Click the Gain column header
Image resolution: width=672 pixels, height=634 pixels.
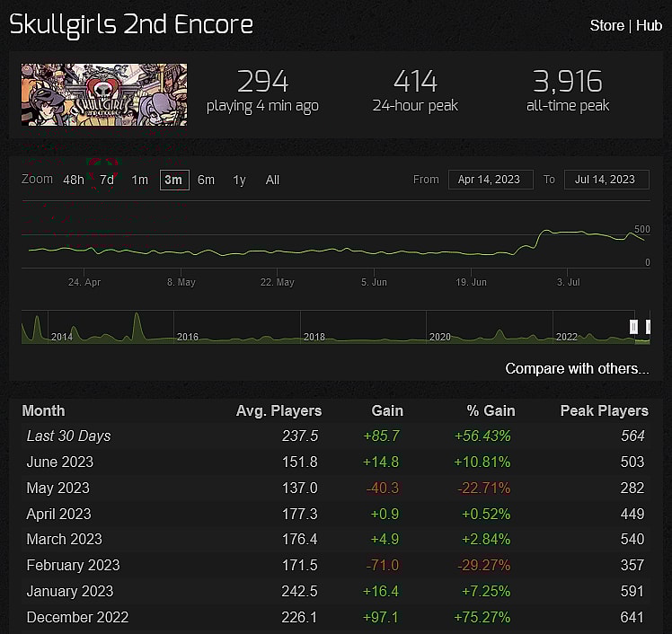pyautogui.click(x=387, y=410)
